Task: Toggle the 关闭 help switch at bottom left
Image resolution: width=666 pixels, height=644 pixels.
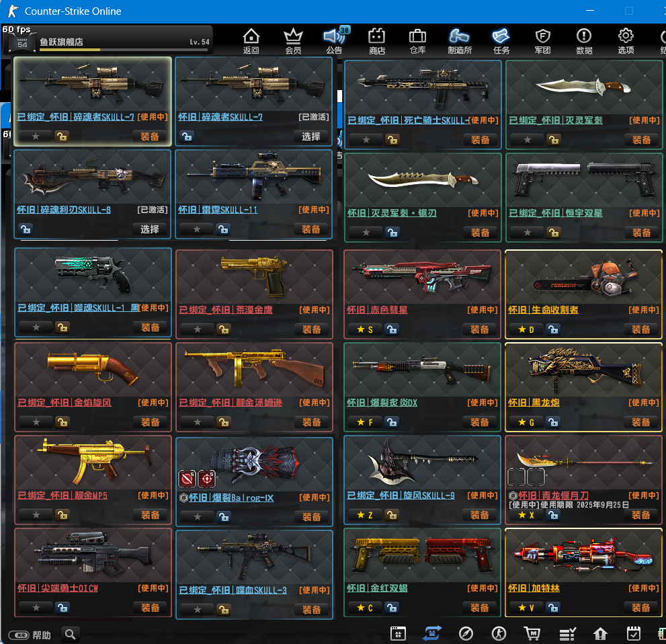Action: [19, 635]
